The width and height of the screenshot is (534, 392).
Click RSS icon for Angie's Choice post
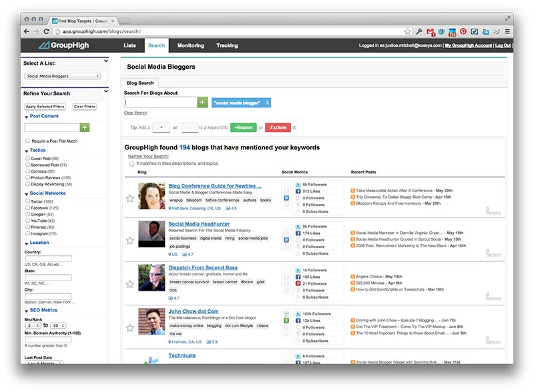tap(353, 276)
